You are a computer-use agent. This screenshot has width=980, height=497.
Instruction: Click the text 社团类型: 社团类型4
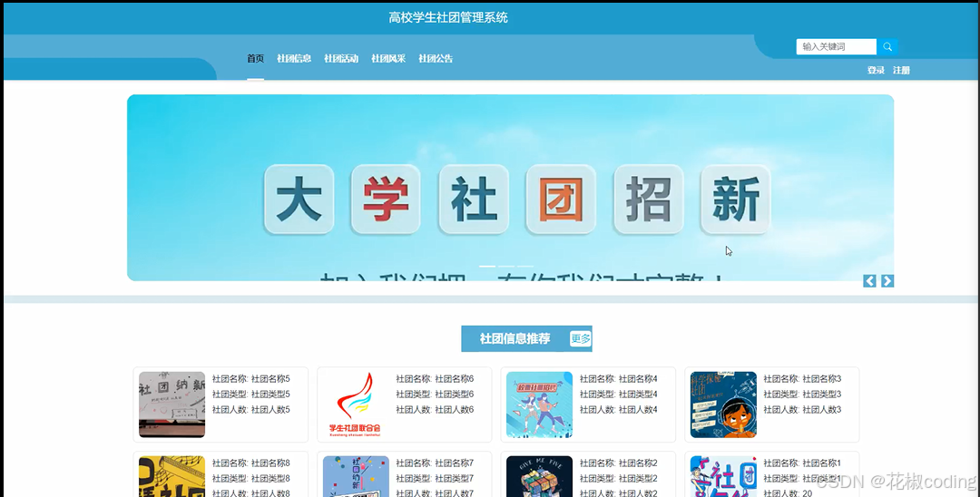click(618, 395)
